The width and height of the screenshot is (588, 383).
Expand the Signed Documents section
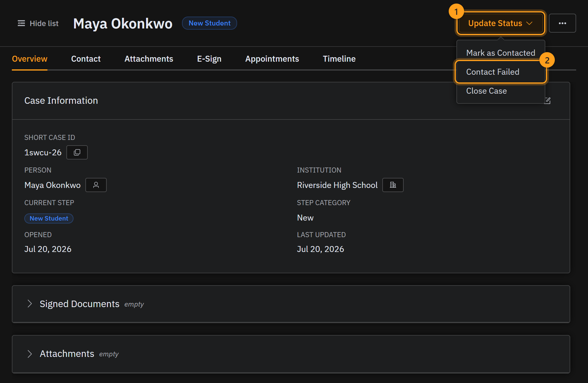[x=30, y=304]
